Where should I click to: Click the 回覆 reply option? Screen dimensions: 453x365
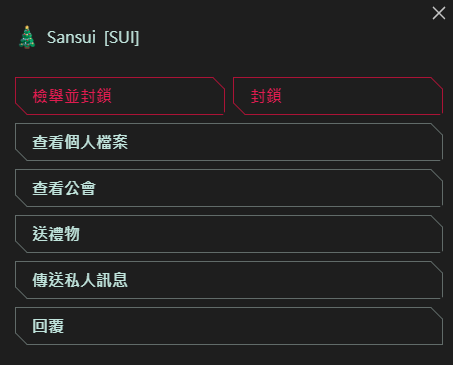[229, 326]
